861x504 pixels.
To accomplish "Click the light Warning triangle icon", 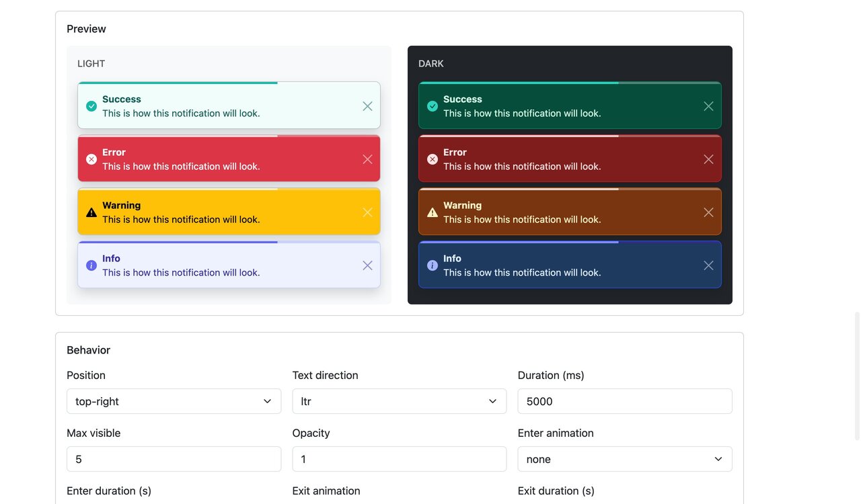I will [x=91, y=212].
